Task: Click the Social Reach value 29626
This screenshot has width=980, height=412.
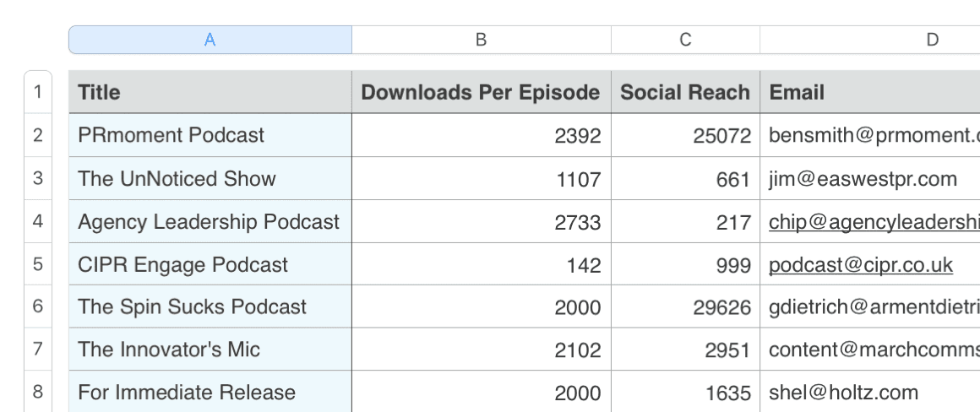Action: tap(685, 307)
